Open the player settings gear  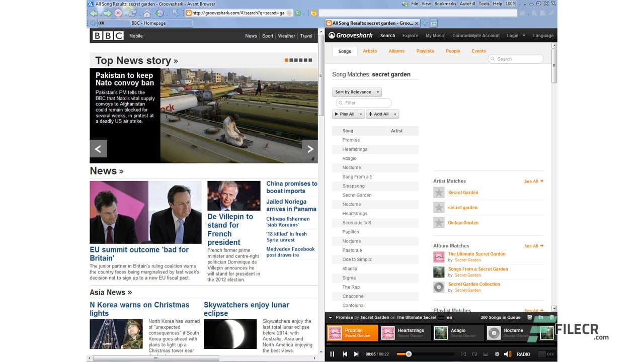(x=497, y=354)
